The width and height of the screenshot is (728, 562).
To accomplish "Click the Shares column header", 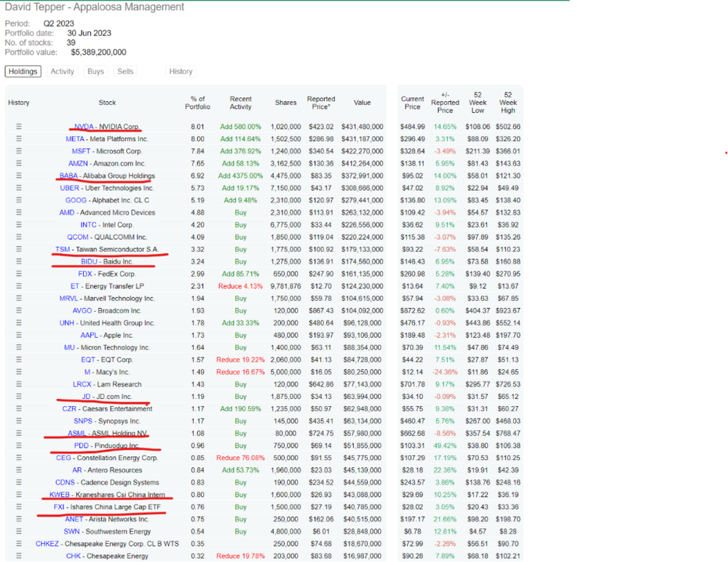I will point(285,103).
